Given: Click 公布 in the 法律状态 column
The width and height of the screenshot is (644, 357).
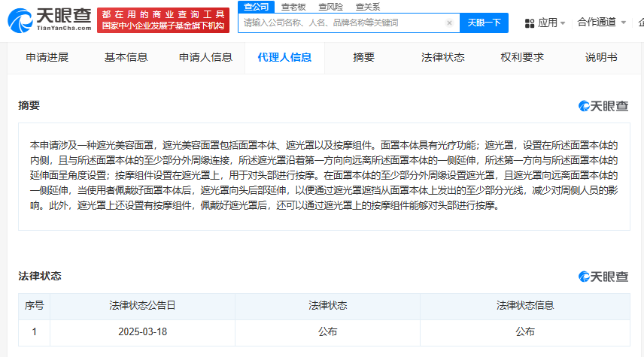Looking at the screenshot, I should pyautogui.click(x=327, y=331).
